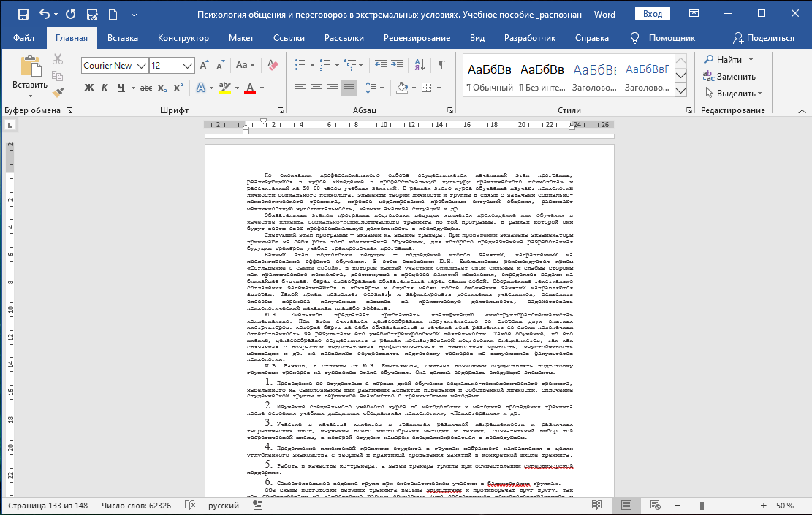812x515 pixels.
Task: Expand the Styles gallery more arrow
Action: click(681, 90)
